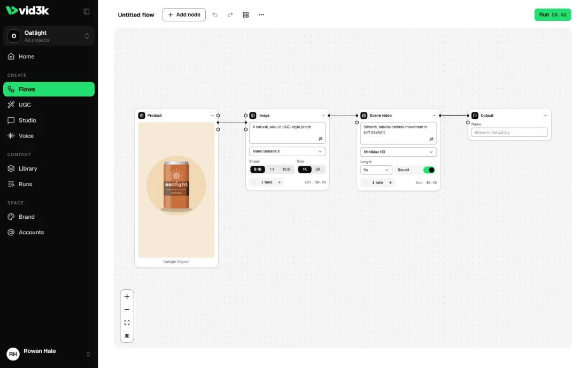
Task: Increase Image node takes with plus
Action: (x=280, y=182)
